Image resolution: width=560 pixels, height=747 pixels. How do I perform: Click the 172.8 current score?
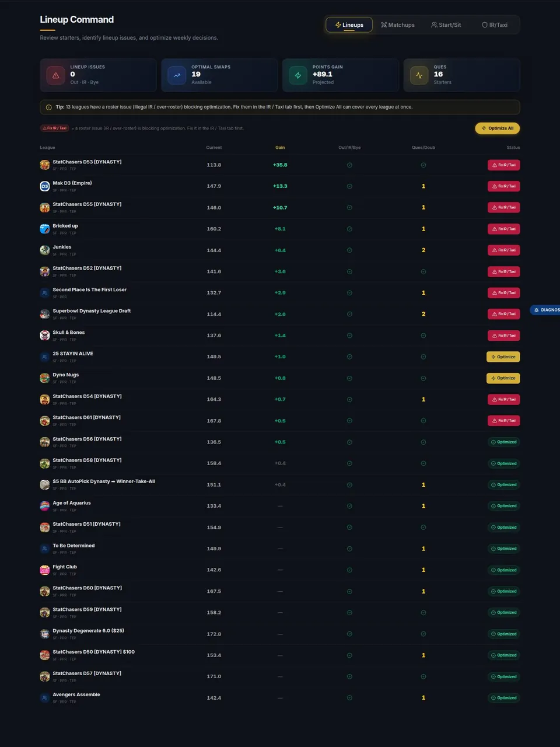click(213, 634)
